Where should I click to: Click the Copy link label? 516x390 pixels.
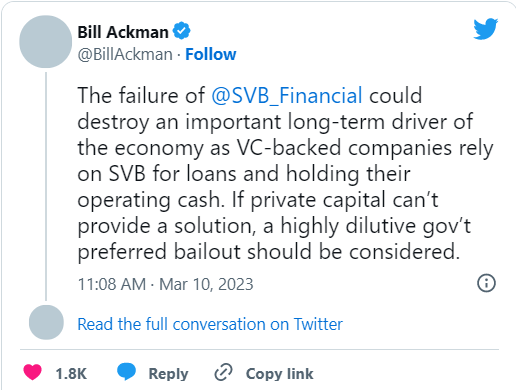click(280, 374)
